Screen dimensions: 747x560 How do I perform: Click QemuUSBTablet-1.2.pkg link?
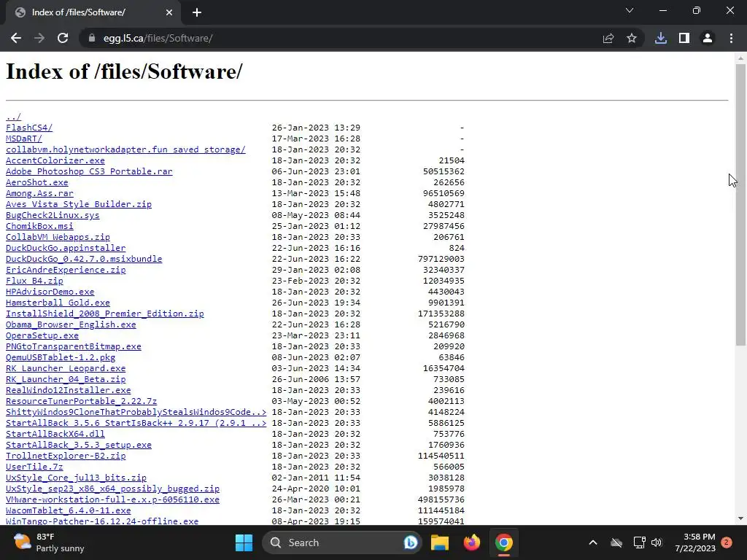(61, 357)
